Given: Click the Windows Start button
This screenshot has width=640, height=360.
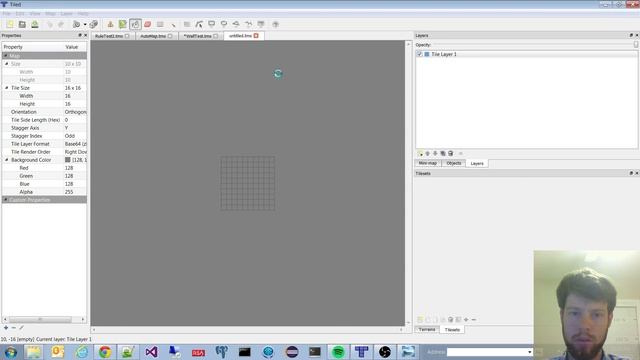Looking at the screenshot, I should pos(10,352).
